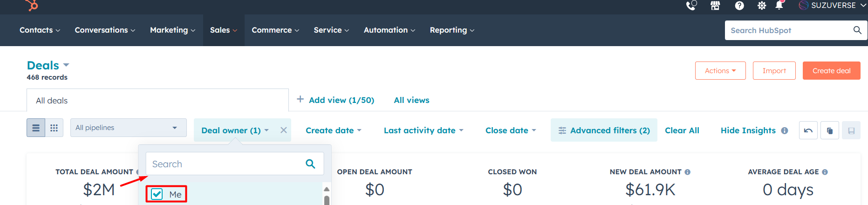Remove the Deal owner filter

283,130
